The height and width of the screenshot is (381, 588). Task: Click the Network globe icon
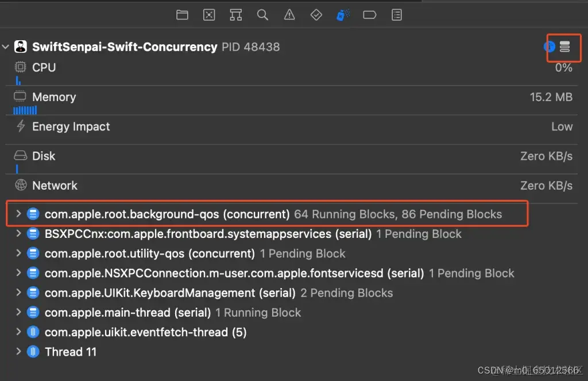[x=21, y=185]
